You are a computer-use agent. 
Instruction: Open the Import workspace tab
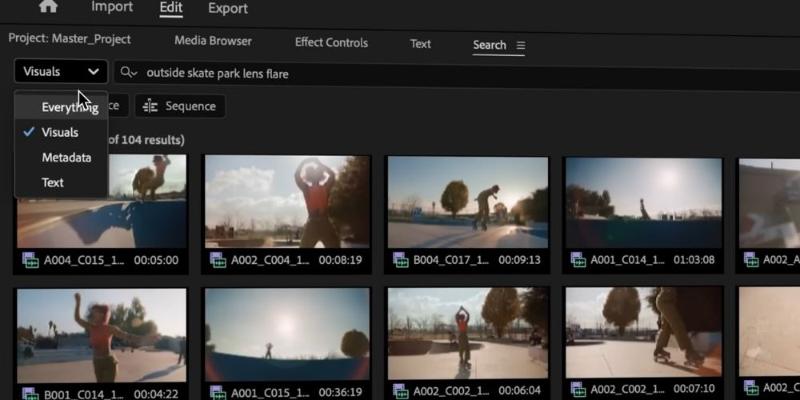coord(112,7)
